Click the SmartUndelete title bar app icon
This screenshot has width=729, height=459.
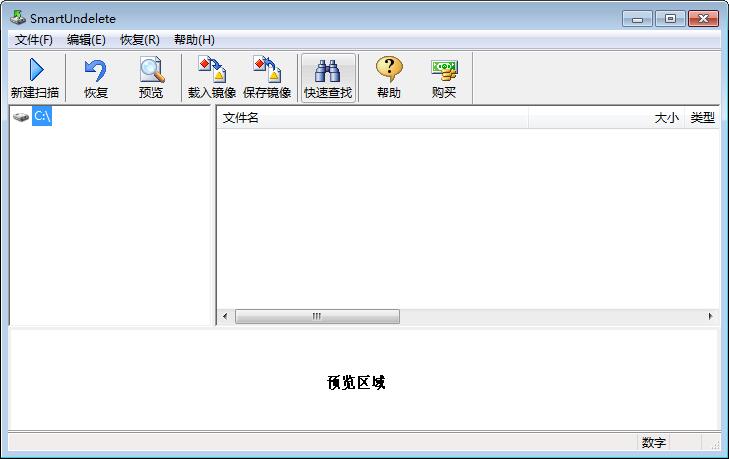click(18, 18)
